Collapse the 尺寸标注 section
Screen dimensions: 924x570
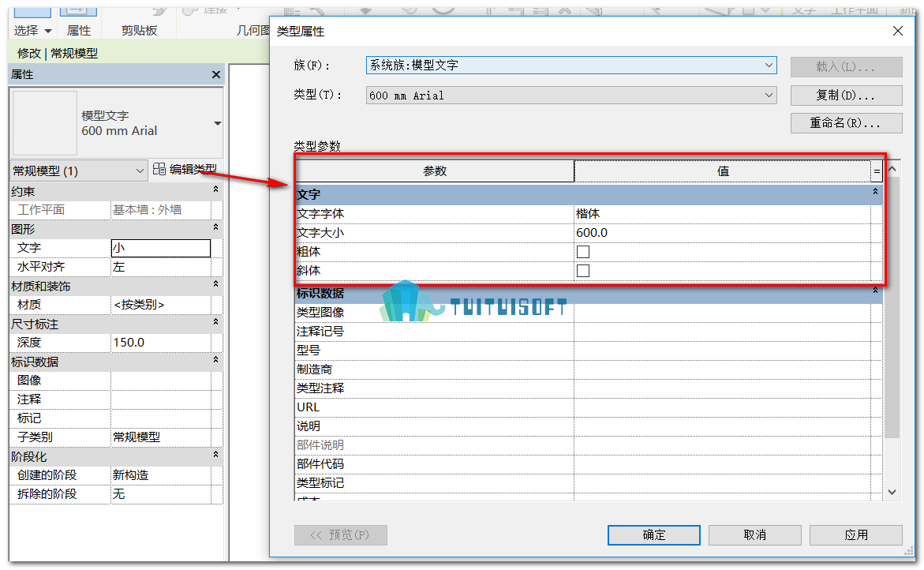pos(215,322)
